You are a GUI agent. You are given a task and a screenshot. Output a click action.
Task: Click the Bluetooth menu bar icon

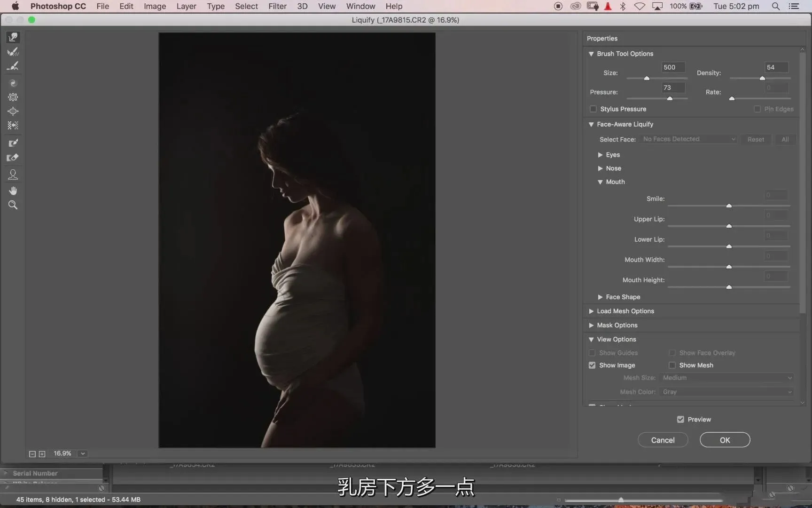point(623,6)
